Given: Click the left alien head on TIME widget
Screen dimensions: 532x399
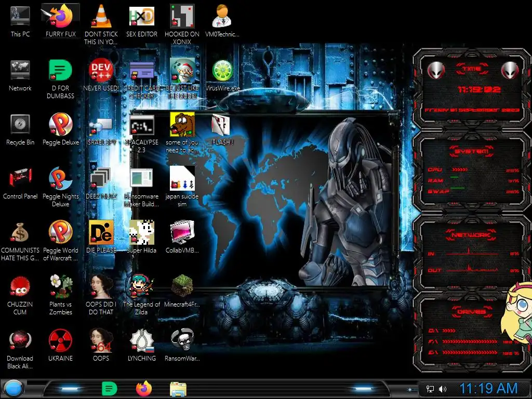Looking at the screenshot, I should (x=436, y=70).
